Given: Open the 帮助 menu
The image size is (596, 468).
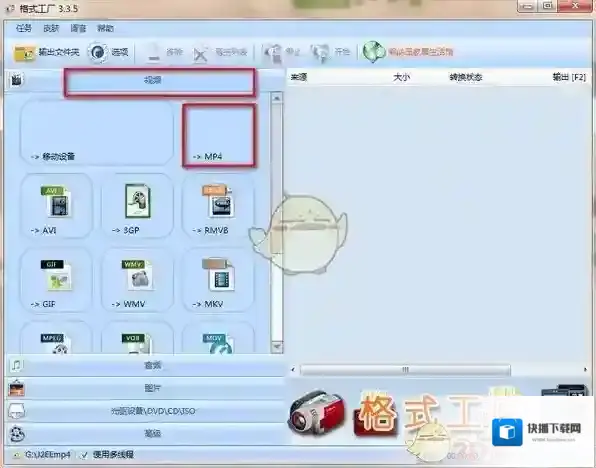Looking at the screenshot, I should click(105, 29).
